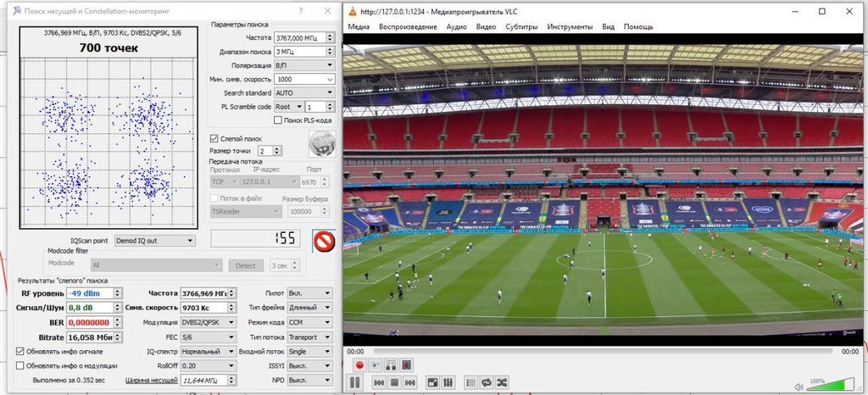Enable the Поиск PLS-кода checkbox
This screenshot has height=395, width=868.
click(278, 120)
